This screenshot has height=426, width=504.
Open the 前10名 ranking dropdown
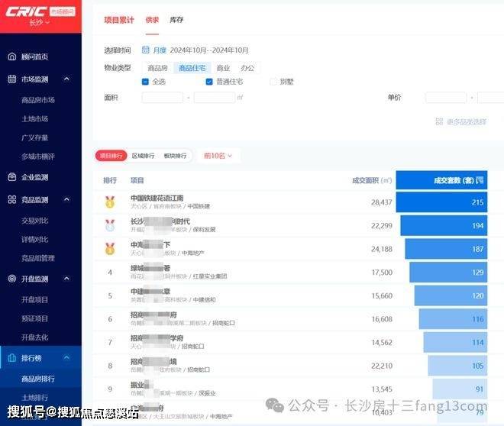pyautogui.click(x=218, y=155)
